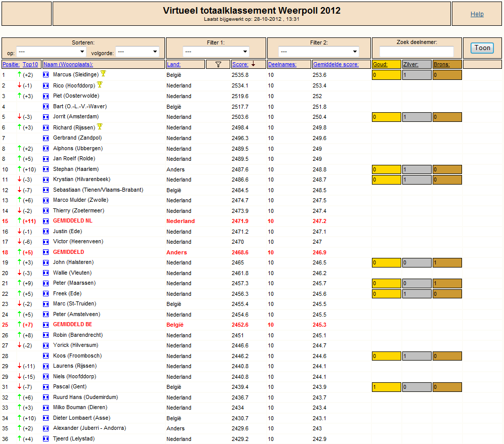
Task: Open blue detail icon for GEMIDDELD NL
Action: coord(46,221)
